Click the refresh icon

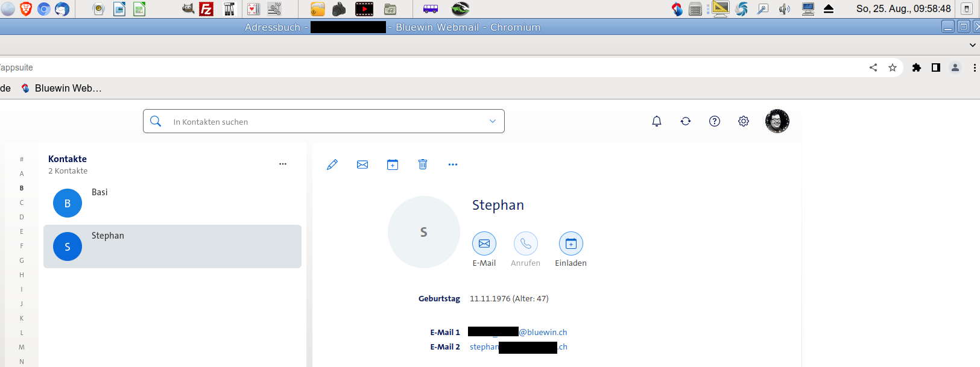click(x=686, y=121)
